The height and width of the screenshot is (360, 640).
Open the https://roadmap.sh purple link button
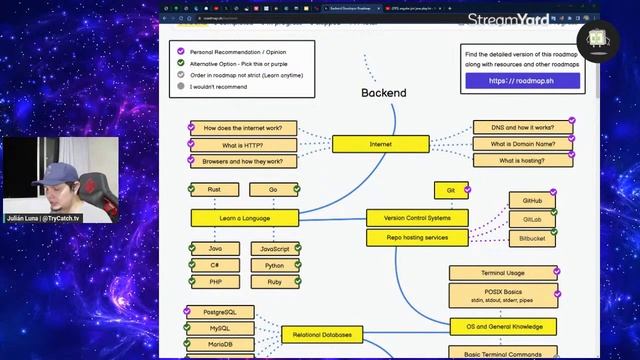click(x=522, y=81)
